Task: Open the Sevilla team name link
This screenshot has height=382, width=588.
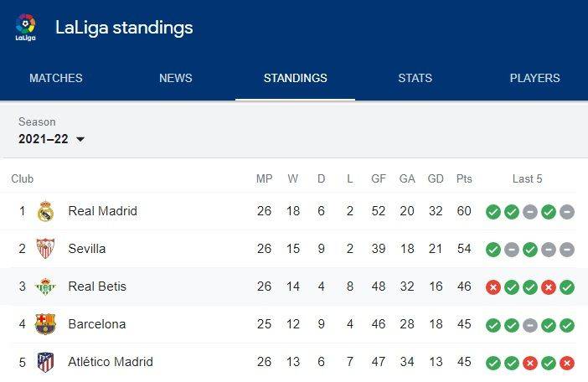Action: tap(87, 249)
